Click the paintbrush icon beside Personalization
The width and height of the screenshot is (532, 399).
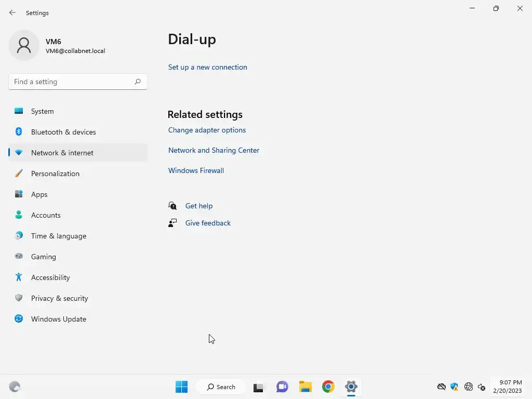pyautogui.click(x=19, y=174)
